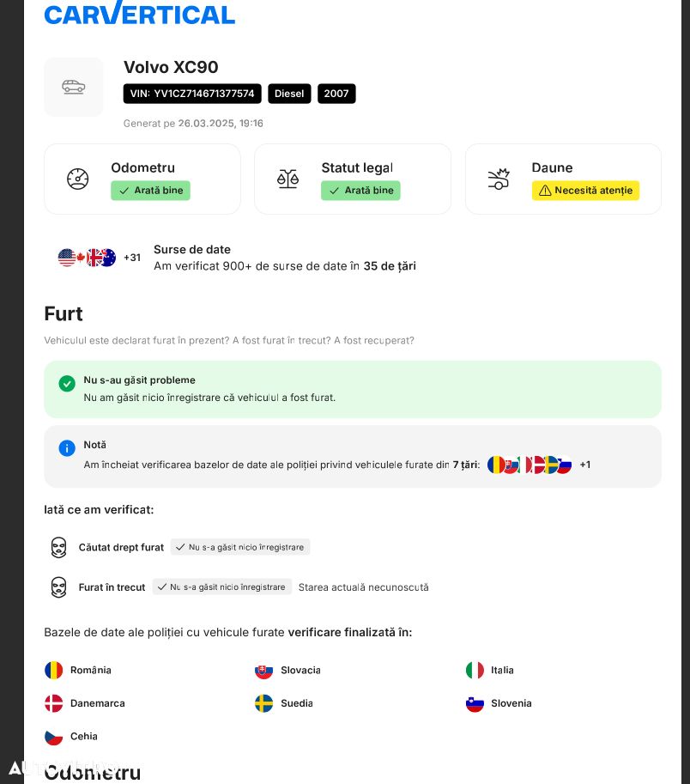Click the odometer gauge icon
This screenshot has height=784, width=690.
(x=78, y=179)
